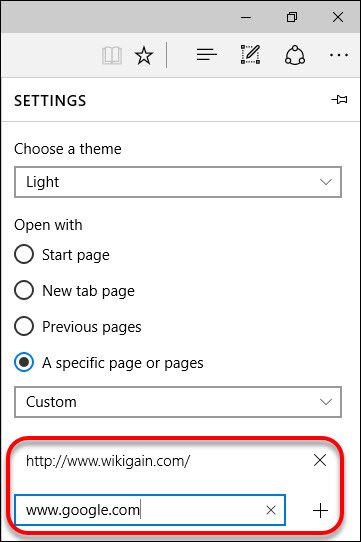Clear the www.google.com text field
The width and height of the screenshot is (361, 542).
(271, 510)
